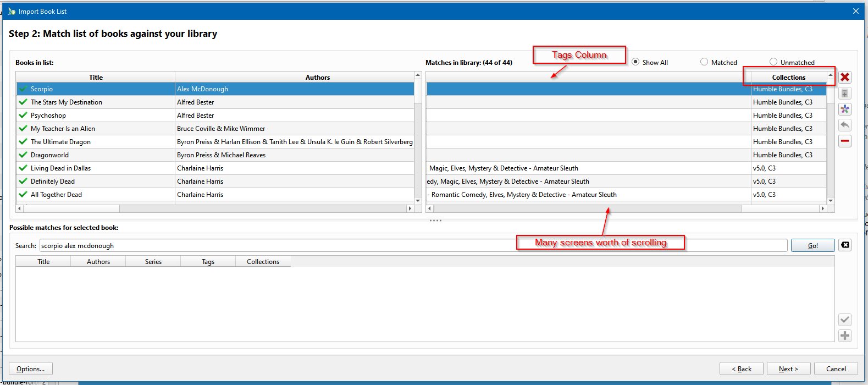868x385 pixels.
Task: Click the clear search field icon beside Go!
Action: coord(845,245)
